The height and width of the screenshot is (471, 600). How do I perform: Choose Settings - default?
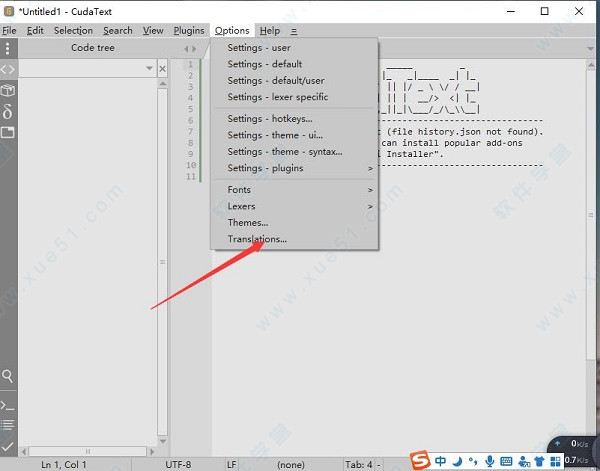295,64
